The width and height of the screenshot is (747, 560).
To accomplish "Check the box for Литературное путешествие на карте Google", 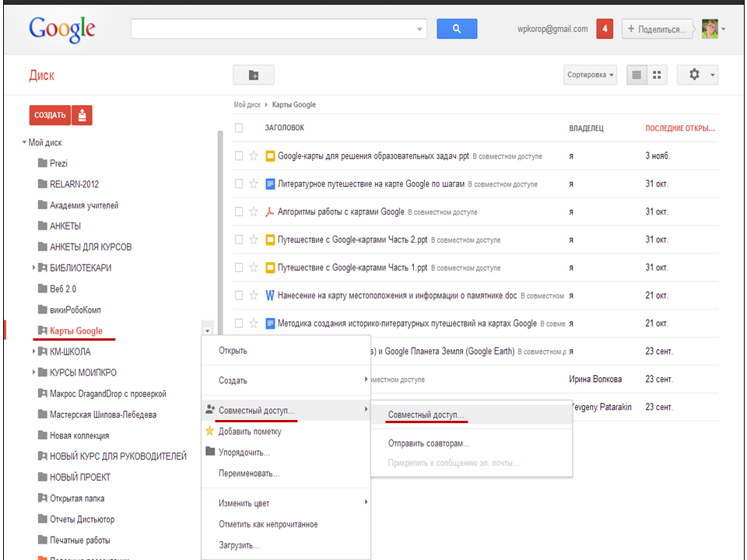I will [239, 184].
